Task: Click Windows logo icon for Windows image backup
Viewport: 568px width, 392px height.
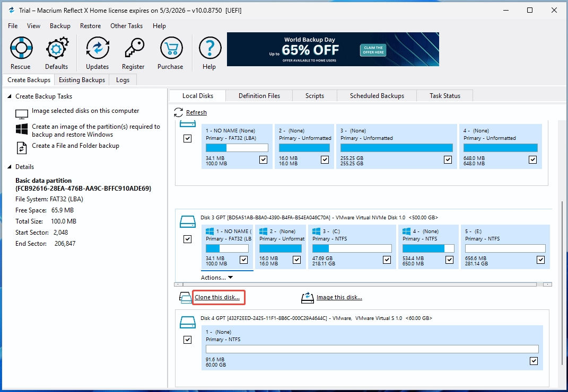Action: [x=22, y=129]
